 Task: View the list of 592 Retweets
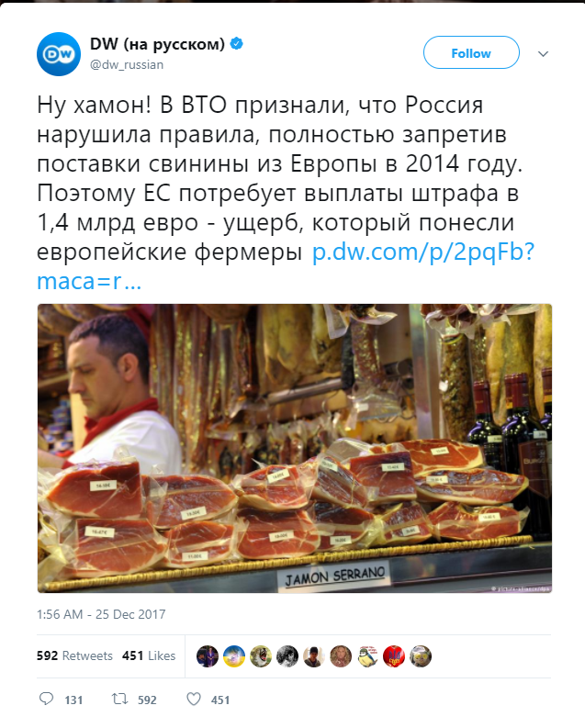[x=74, y=655]
